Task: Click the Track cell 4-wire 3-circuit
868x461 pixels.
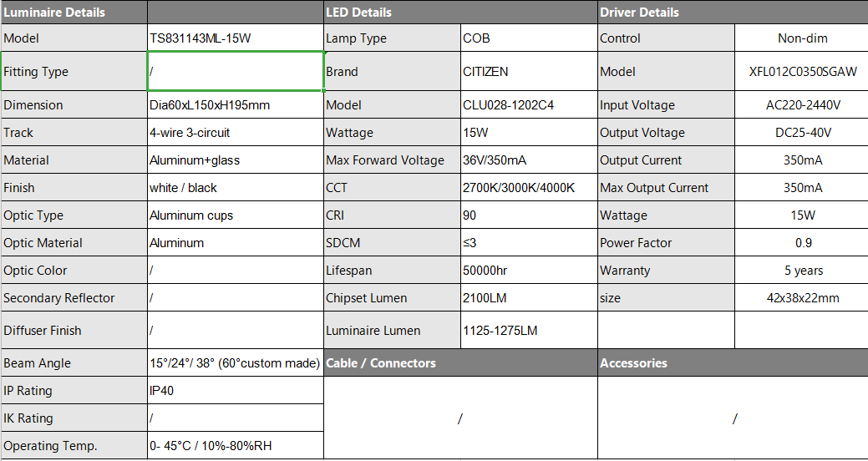Action: 236,132
